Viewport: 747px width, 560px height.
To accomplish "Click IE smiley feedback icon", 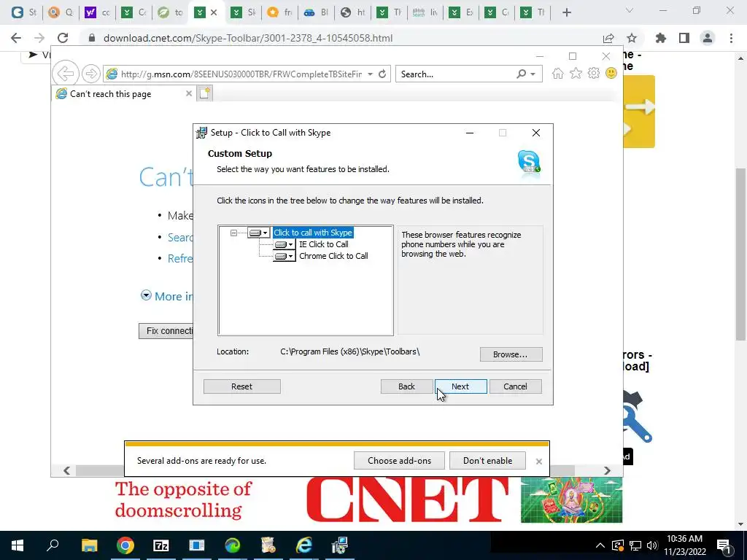I will [x=611, y=73].
